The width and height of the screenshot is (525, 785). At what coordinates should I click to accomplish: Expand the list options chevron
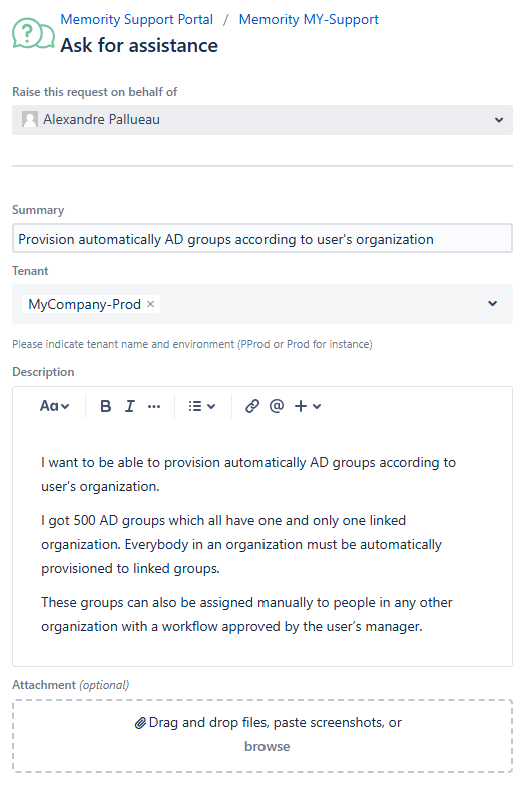(211, 407)
